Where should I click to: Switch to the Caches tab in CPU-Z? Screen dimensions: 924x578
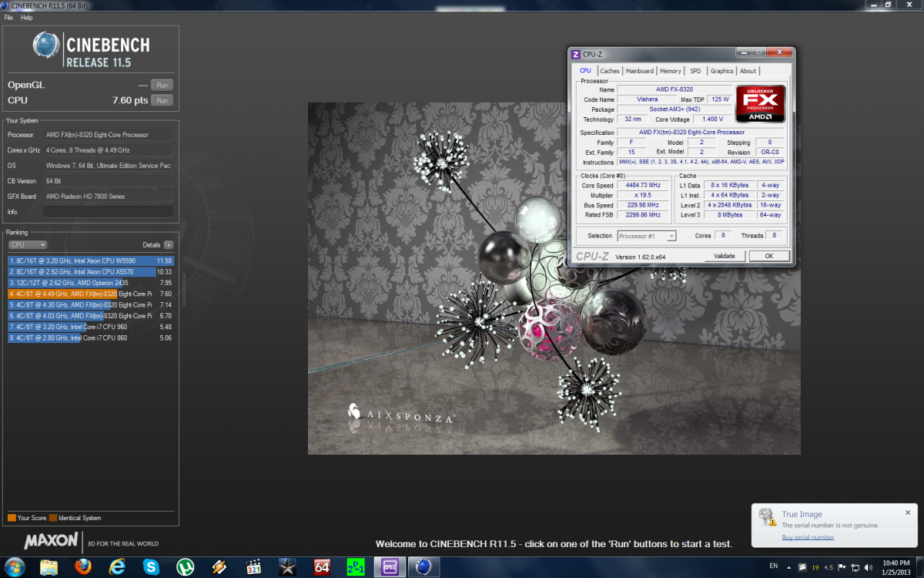[610, 71]
